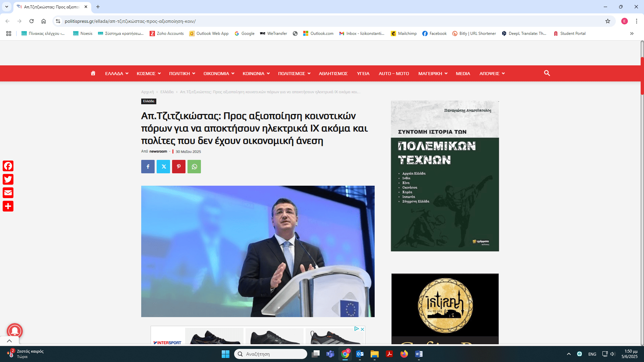Share article via WhatsApp button
This screenshot has height=362, width=644.
(194, 167)
